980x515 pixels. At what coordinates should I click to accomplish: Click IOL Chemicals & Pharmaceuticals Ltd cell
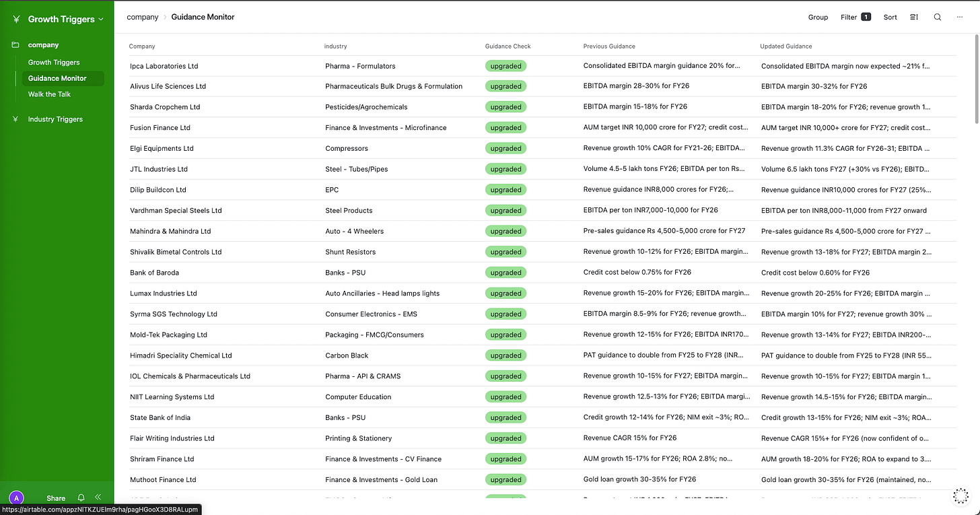point(190,376)
